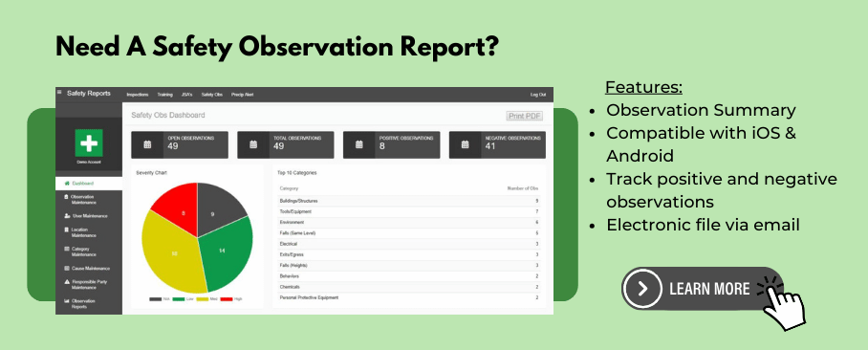Click the Open Observations 49 card

pos(180,145)
